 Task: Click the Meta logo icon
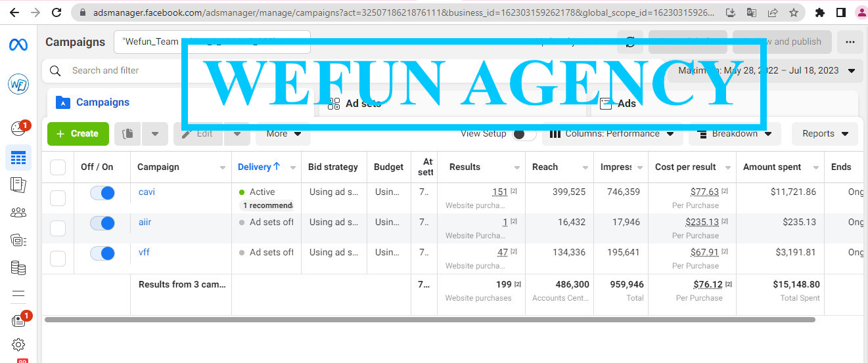[x=18, y=45]
